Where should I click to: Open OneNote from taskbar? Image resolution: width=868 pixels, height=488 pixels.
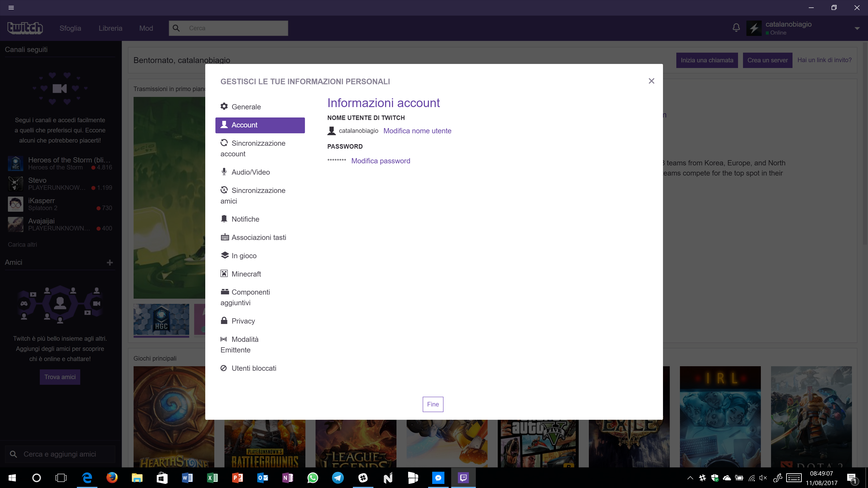point(288,478)
